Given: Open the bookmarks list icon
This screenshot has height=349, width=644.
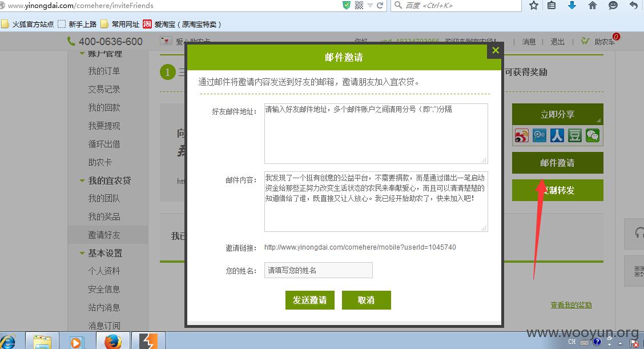Looking at the screenshot, I should tap(552, 5).
